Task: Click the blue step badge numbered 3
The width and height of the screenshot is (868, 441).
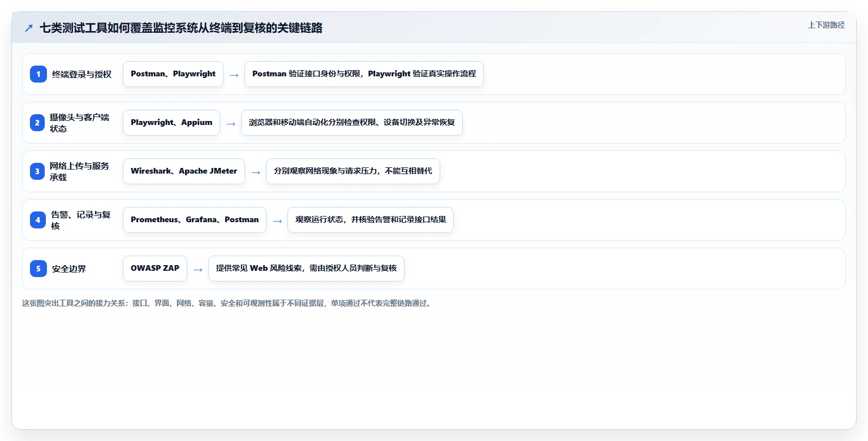Action: tap(38, 171)
